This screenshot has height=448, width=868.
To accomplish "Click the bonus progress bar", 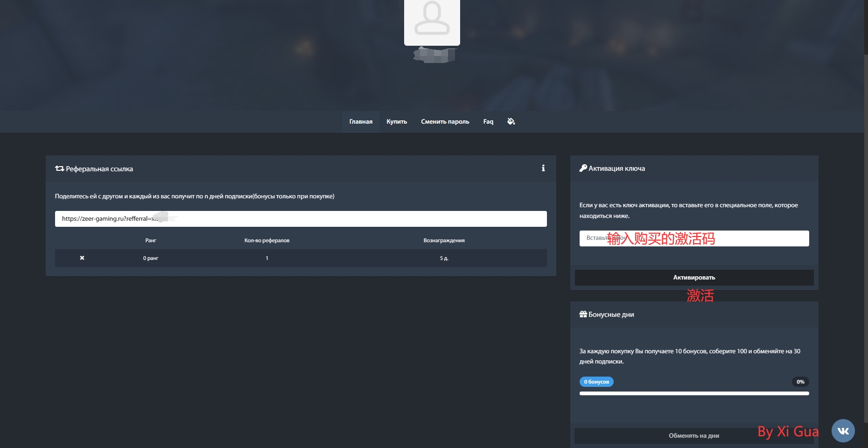I will [694, 393].
